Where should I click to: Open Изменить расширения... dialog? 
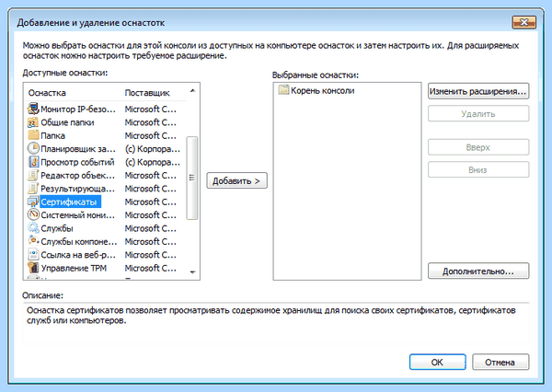click(x=478, y=91)
